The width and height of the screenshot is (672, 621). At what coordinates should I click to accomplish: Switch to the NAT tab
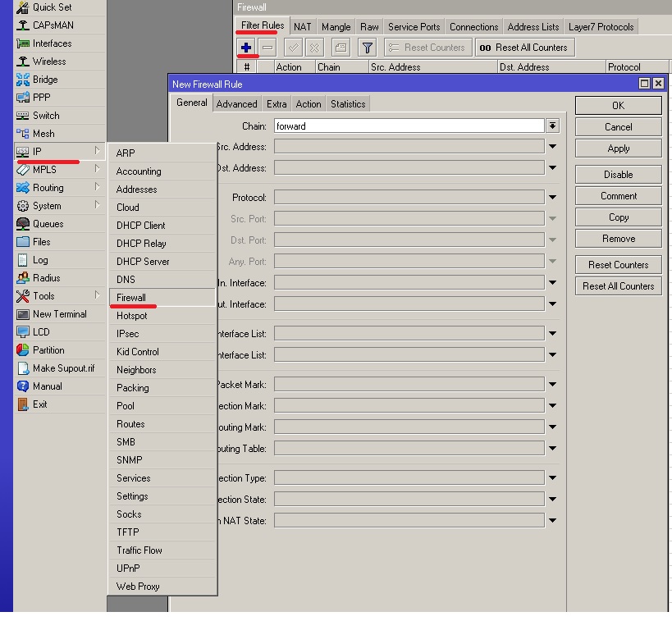pos(303,27)
